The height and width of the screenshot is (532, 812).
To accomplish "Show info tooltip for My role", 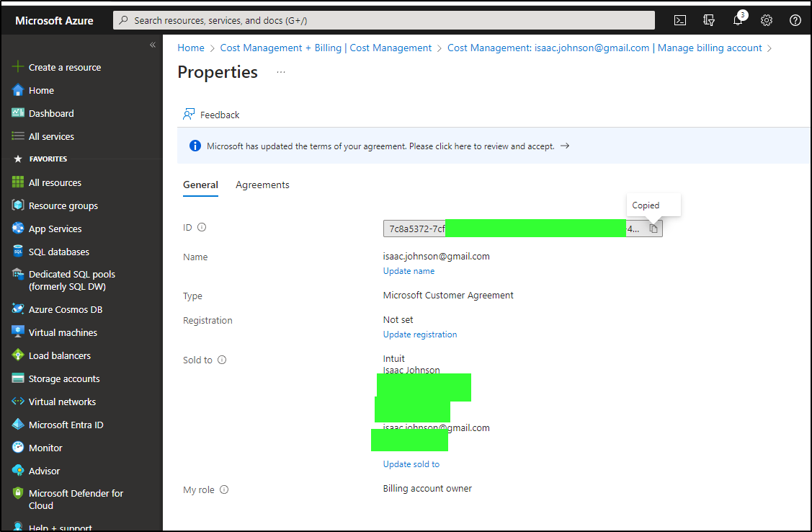I will point(223,489).
